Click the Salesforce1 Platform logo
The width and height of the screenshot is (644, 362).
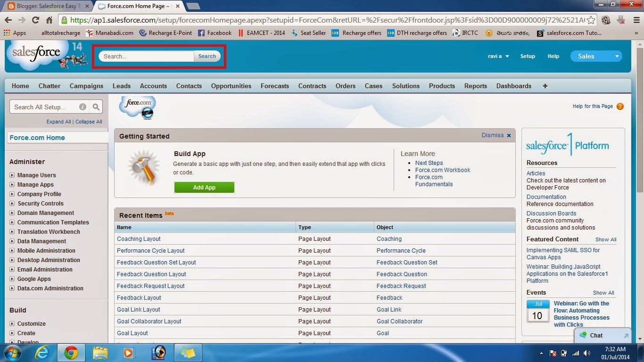(568, 146)
